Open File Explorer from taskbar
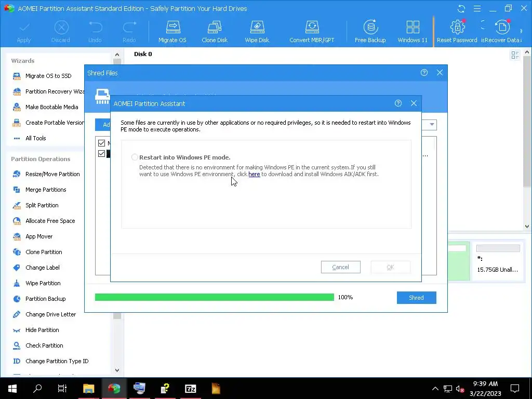 point(88,388)
